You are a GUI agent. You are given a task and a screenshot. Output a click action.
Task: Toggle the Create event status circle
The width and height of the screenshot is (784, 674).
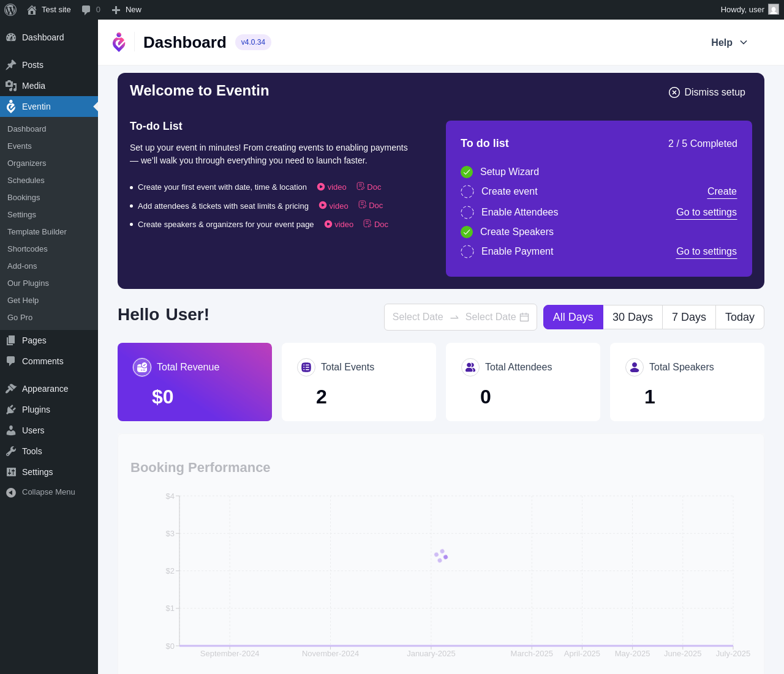point(467,192)
